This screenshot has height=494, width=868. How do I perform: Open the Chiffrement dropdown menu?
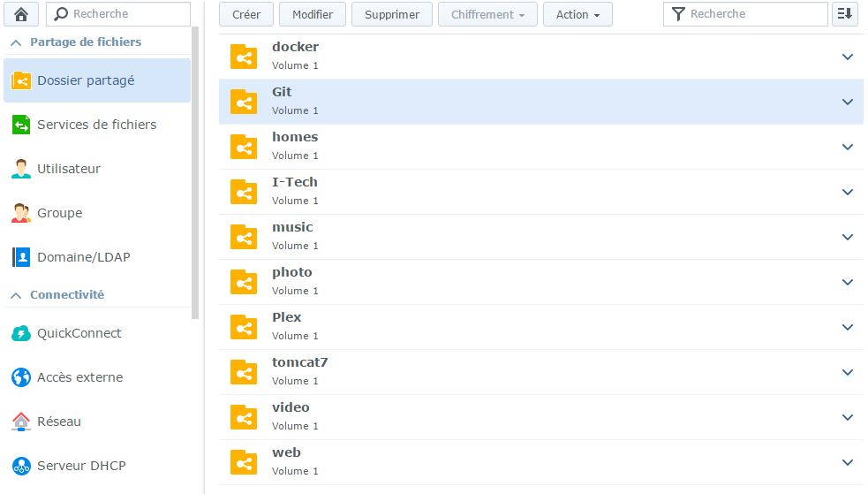[487, 14]
